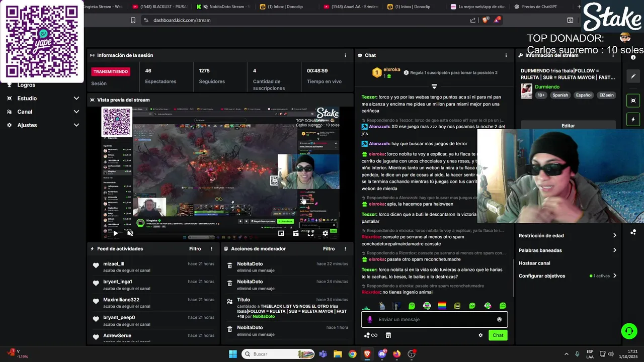Expand the Canal sidebar section

pyautogui.click(x=43, y=112)
